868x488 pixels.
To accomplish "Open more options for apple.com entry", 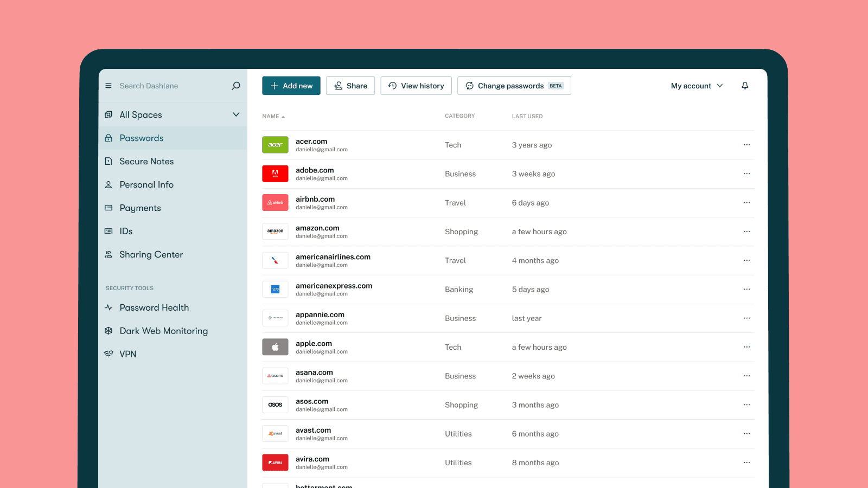I will 746,347.
